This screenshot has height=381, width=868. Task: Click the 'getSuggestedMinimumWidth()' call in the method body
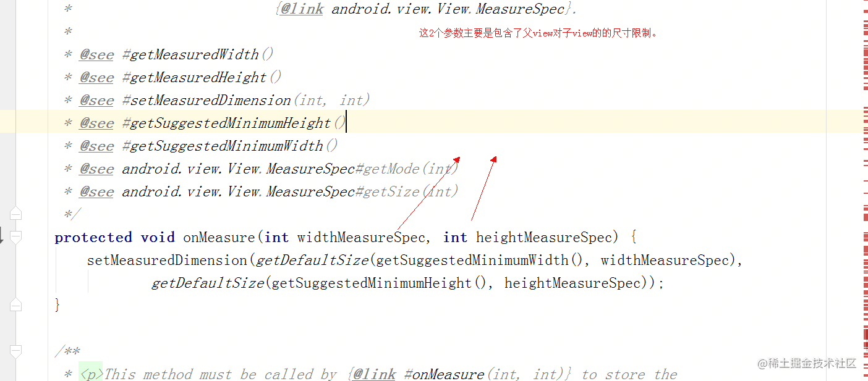click(479, 260)
